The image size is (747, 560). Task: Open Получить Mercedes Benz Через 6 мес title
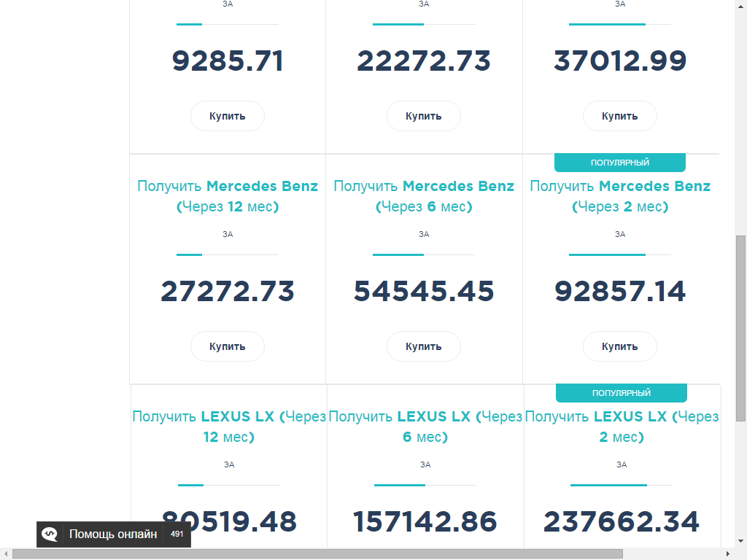click(424, 196)
